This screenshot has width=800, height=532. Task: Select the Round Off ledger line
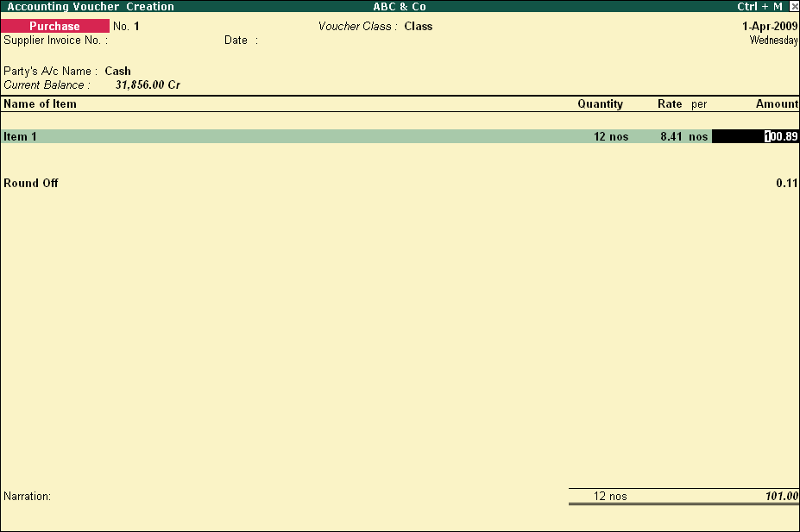point(31,184)
